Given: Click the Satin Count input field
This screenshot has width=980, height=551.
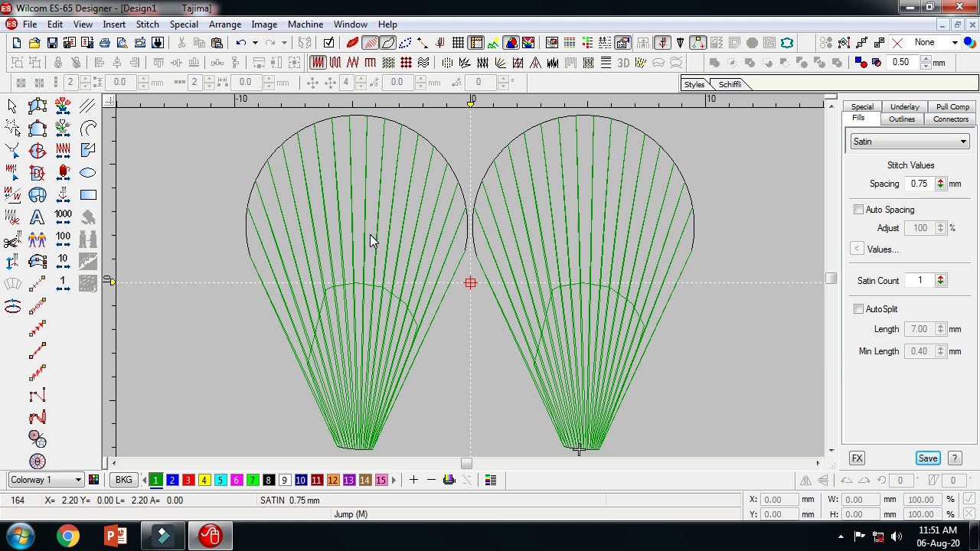Looking at the screenshot, I should (920, 281).
